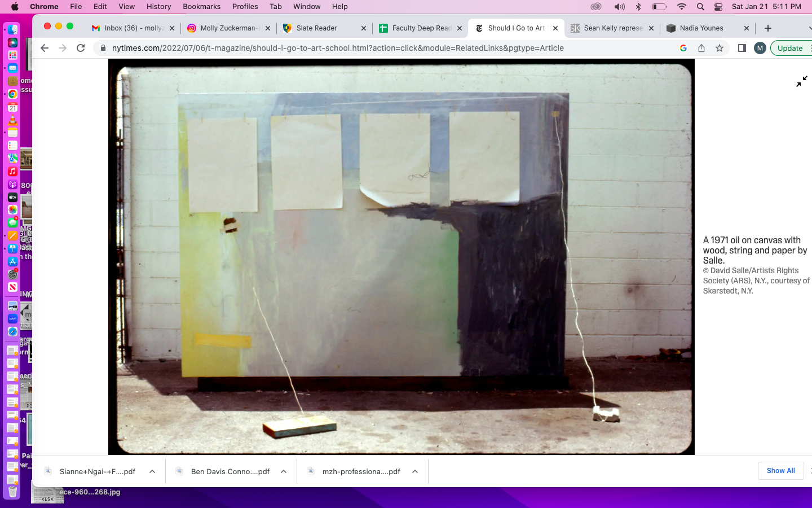The width and height of the screenshot is (812, 508).
Task: Expand options for mzh-professiona download
Action: tap(415, 471)
